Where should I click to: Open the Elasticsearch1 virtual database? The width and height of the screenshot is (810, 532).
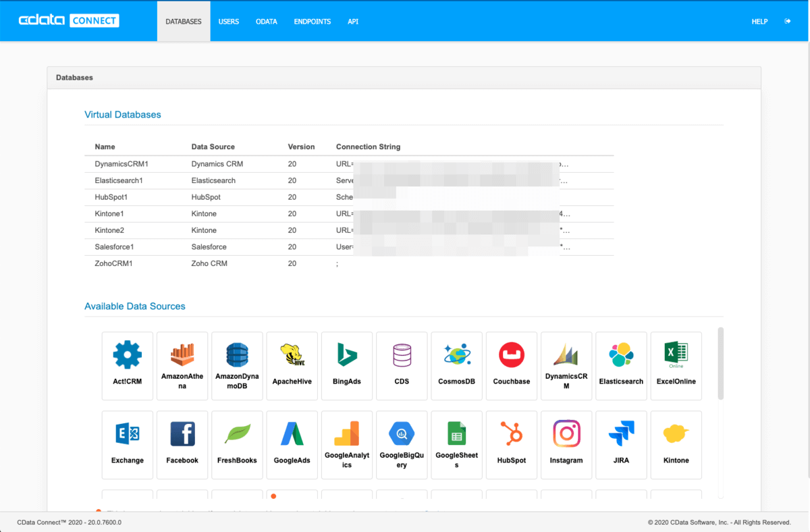coord(349,181)
